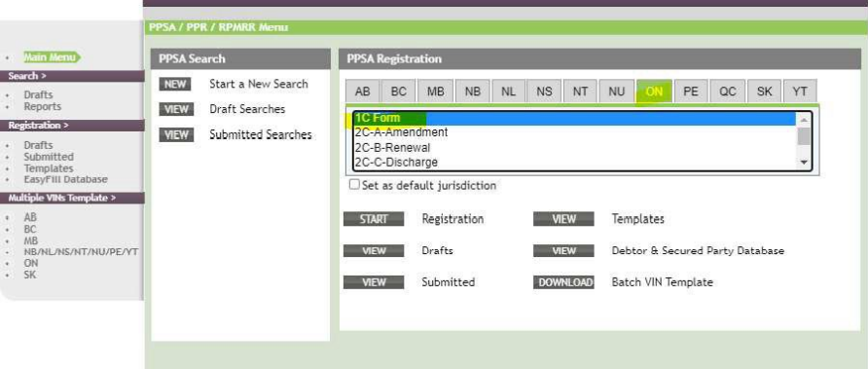Select the ON jurisdiction tab
Image resolution: width=868 pixels, height=369 pixels.
tap(654, 92)
